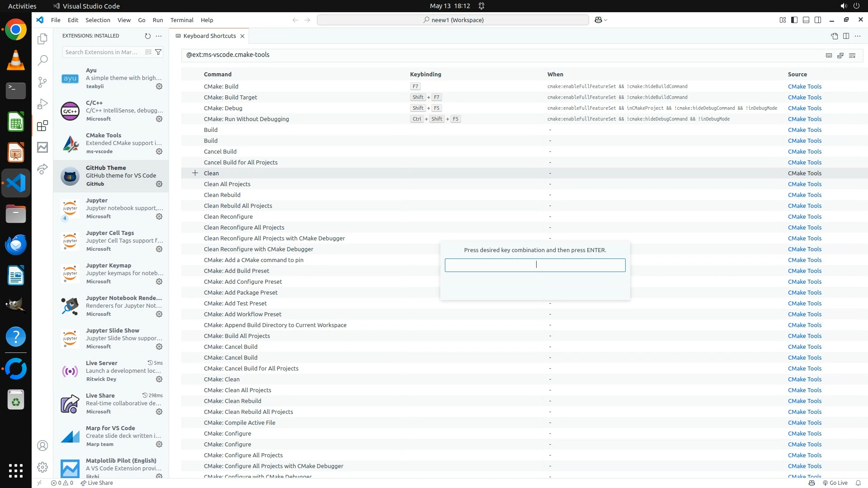Open Copilot chat dropdown arrow
The image size is (868, 488).
click(x=606, y=20)
